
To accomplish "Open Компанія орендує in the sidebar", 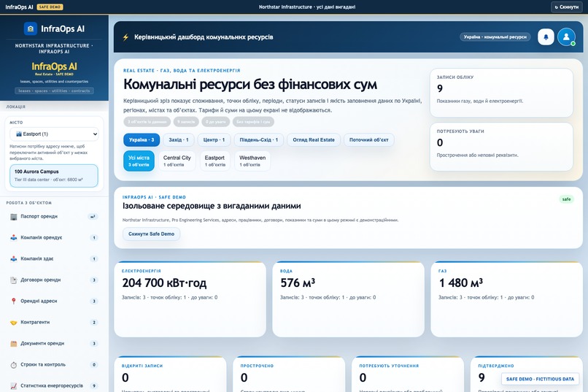I will click(x=54, y=237).
